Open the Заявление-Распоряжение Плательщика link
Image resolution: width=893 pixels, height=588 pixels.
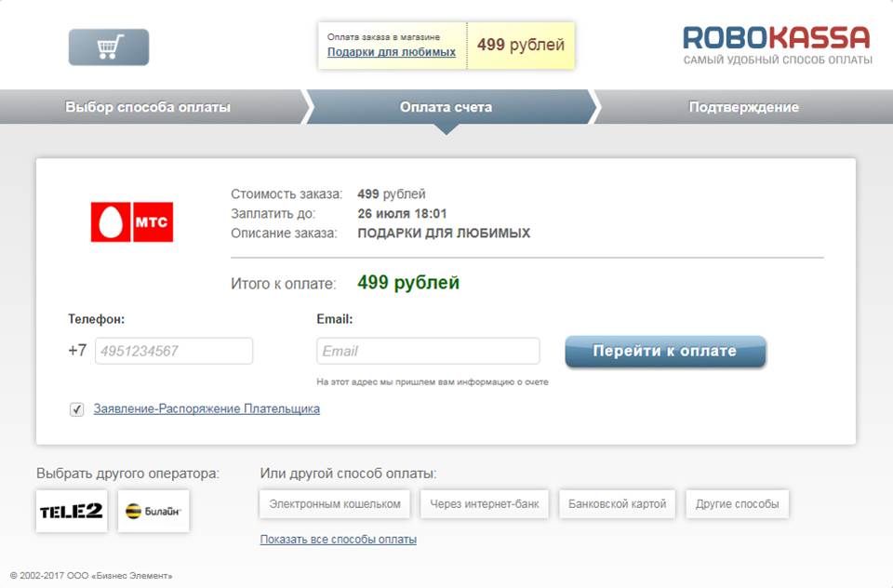click(x=207, y=409)
